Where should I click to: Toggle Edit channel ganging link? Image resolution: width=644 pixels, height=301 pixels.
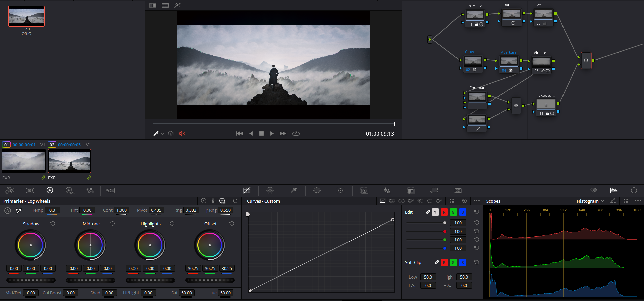point(428,212)
